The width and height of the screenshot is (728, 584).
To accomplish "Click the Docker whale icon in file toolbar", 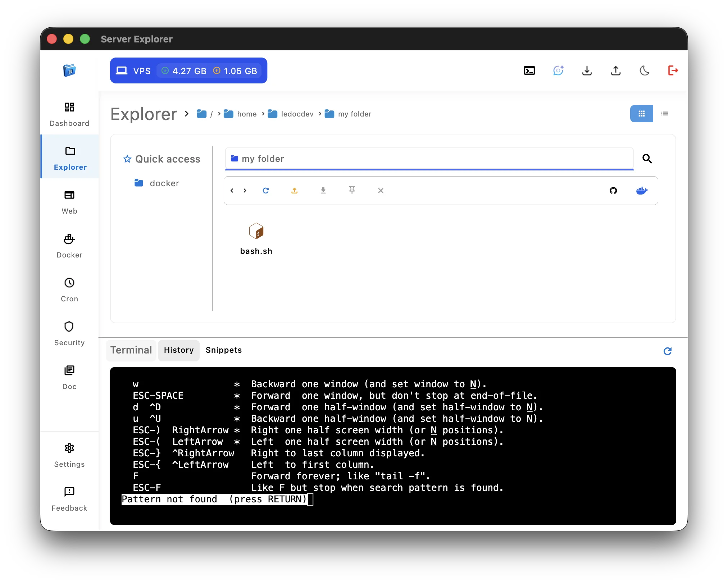I will click(642, 191).
